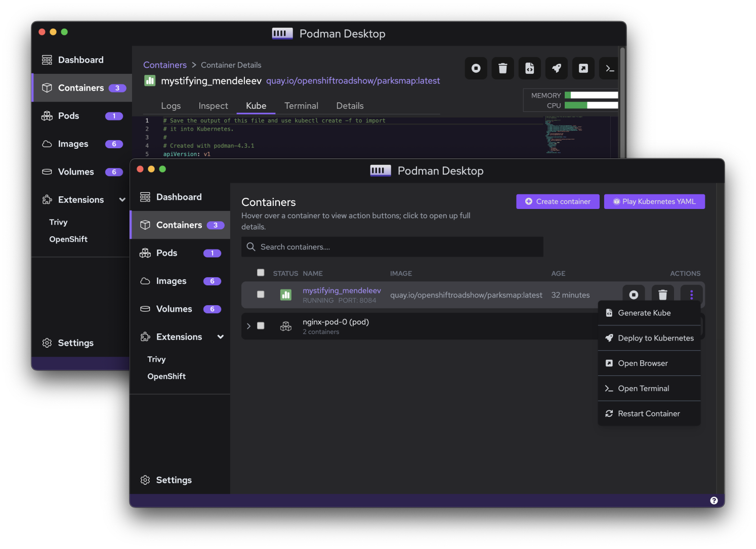Select Restart Container menu entry
The height and width of the screenshot is (549, 756).
[x=649, y=413]
